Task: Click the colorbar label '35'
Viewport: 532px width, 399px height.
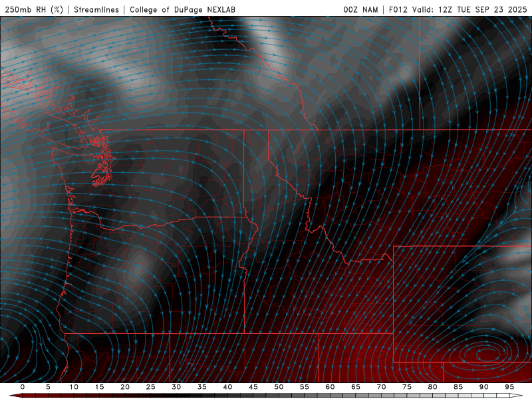Action: [202, 387]
